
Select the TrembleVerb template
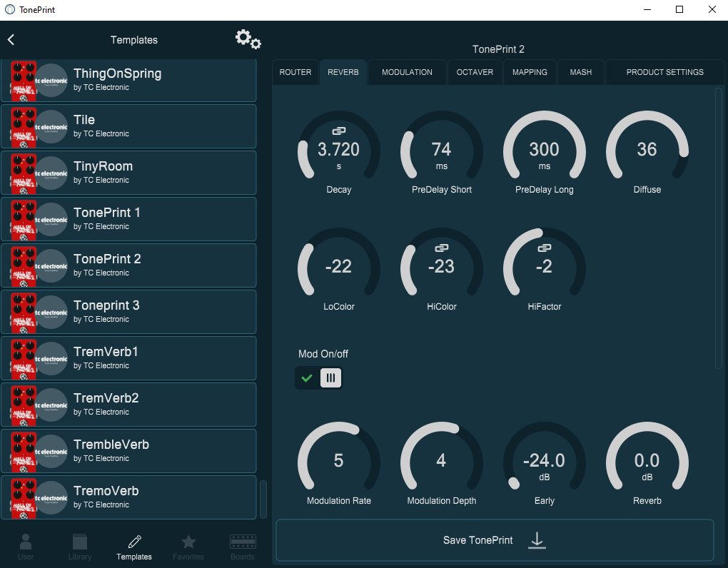click(128, 451)
